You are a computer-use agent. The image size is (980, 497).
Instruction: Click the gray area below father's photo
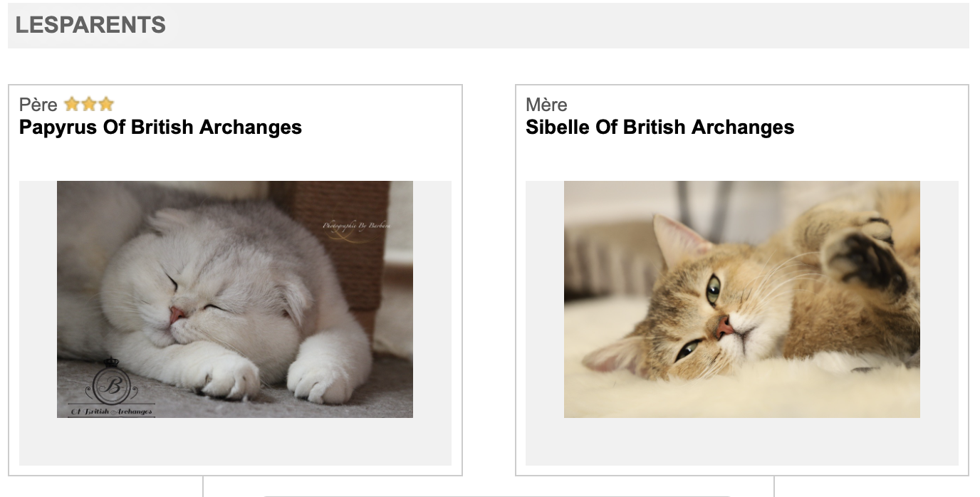tap(235, 441)
